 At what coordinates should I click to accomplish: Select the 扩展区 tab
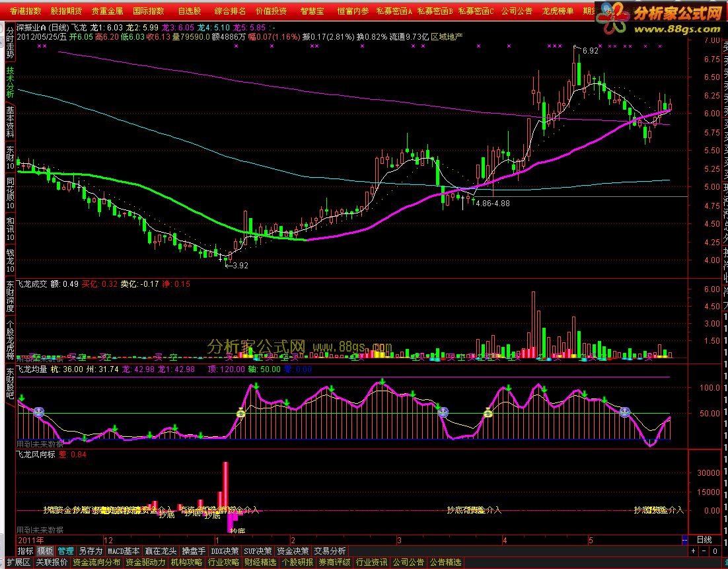18,562
